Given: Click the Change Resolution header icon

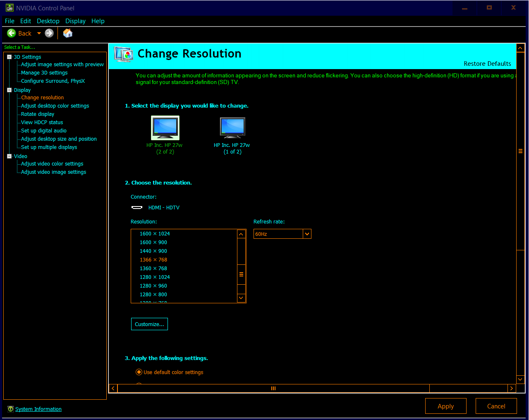Looking at the screenshot, I should pyautogui.click(x=124, y=54).
